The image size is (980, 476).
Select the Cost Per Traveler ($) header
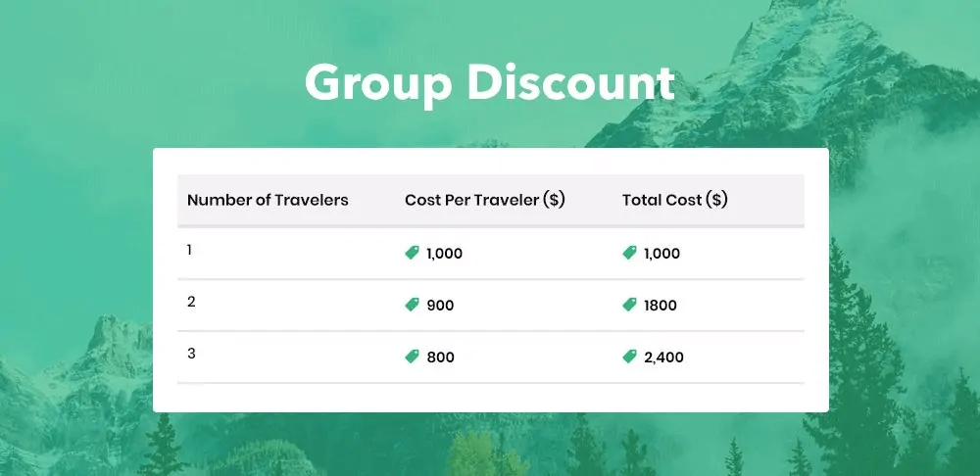coord(484,200)
